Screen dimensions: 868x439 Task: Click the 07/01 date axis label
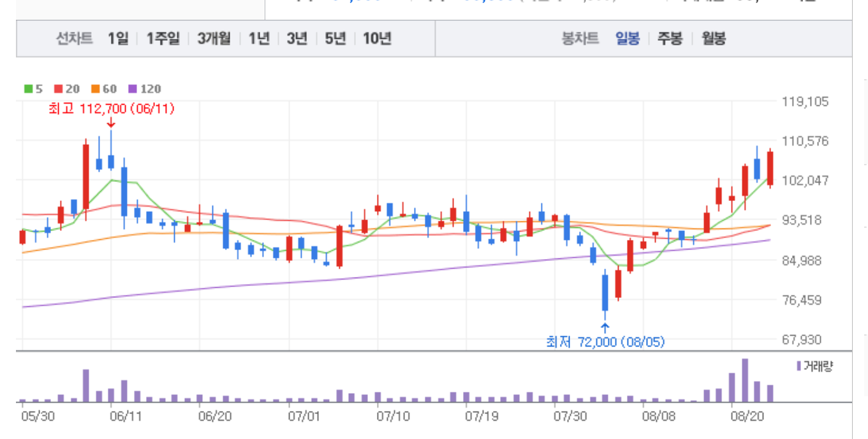305,416
